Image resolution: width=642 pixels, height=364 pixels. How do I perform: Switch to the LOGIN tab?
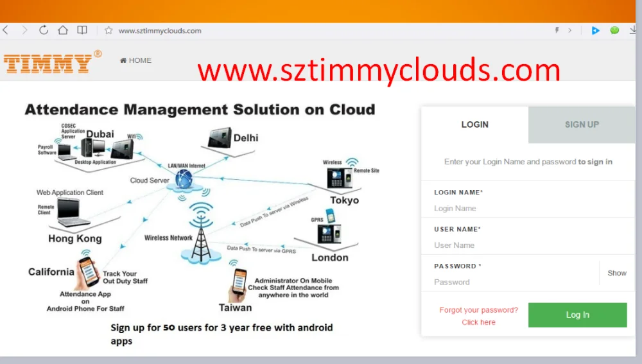[x=474, y=125]
